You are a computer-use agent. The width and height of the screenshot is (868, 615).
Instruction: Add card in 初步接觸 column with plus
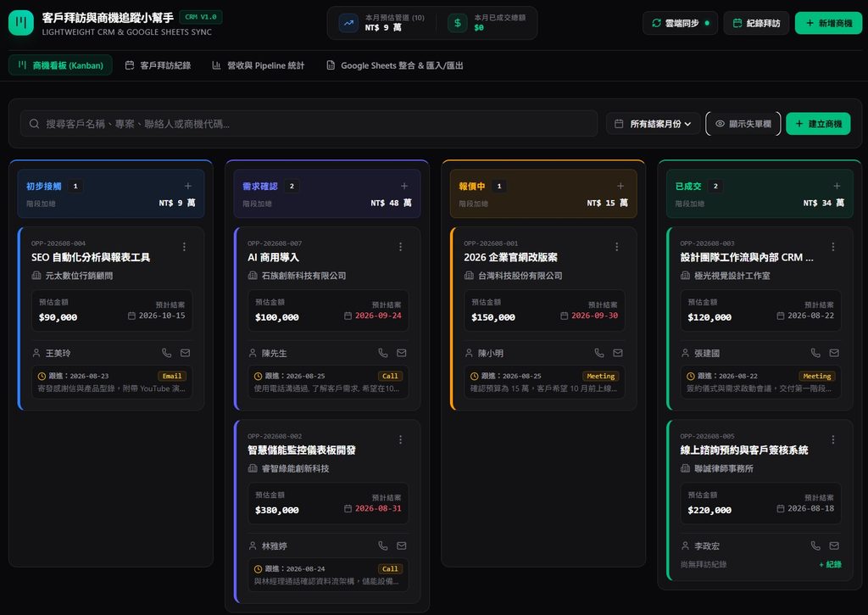click(188, 186)
